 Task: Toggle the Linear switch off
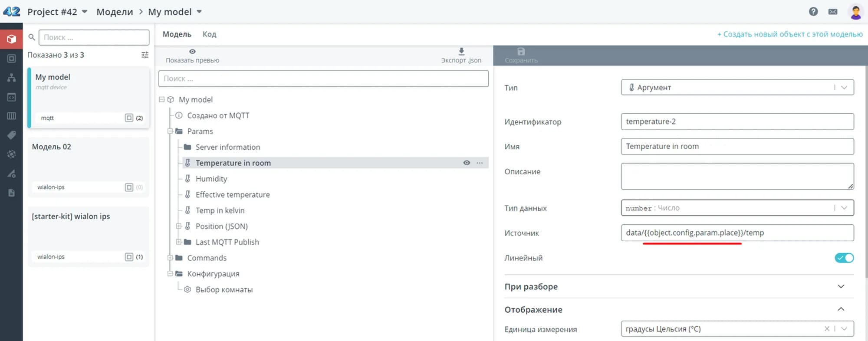844,258
